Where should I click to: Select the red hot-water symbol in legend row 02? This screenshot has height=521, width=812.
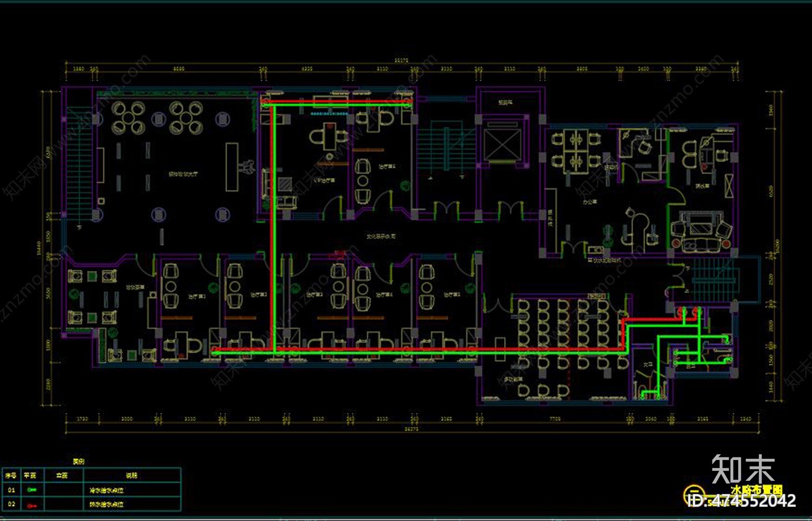coord(32,505)
